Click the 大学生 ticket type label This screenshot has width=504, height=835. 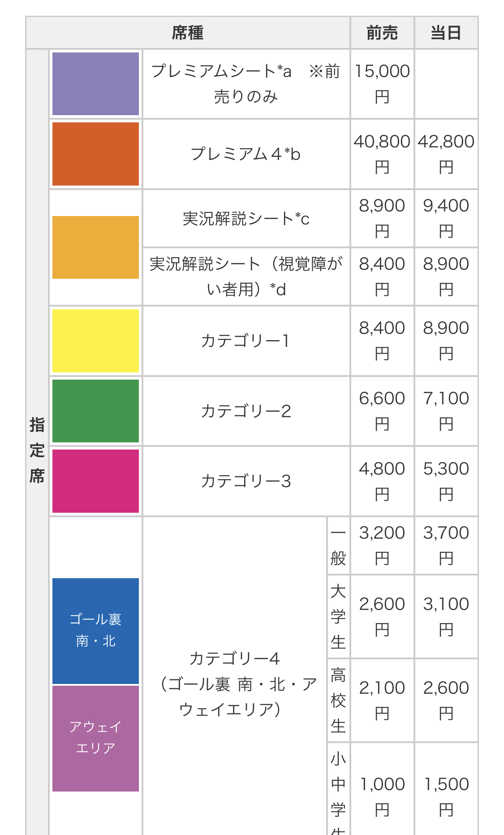pyautogui.click(x=338, y=617)
